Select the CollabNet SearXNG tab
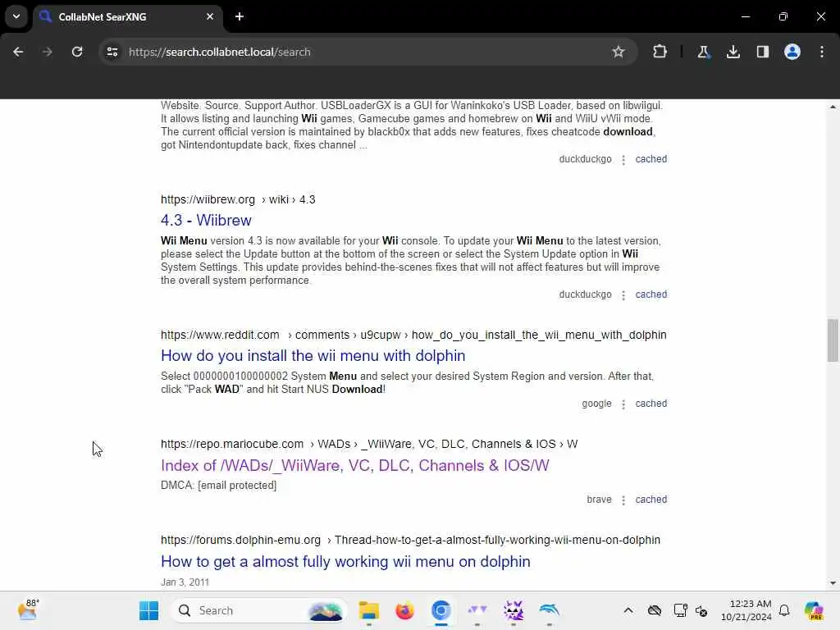Screen dimensions: 840x630 pos(126,16)
